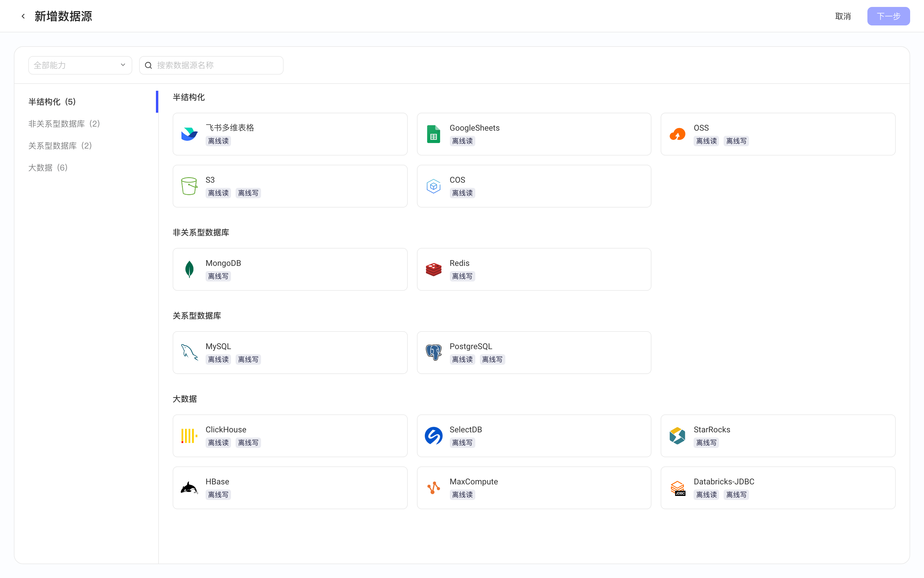Click the 离线读 tag on S3 card
Viewport: 924px width, 578px height.
[218, 193]
